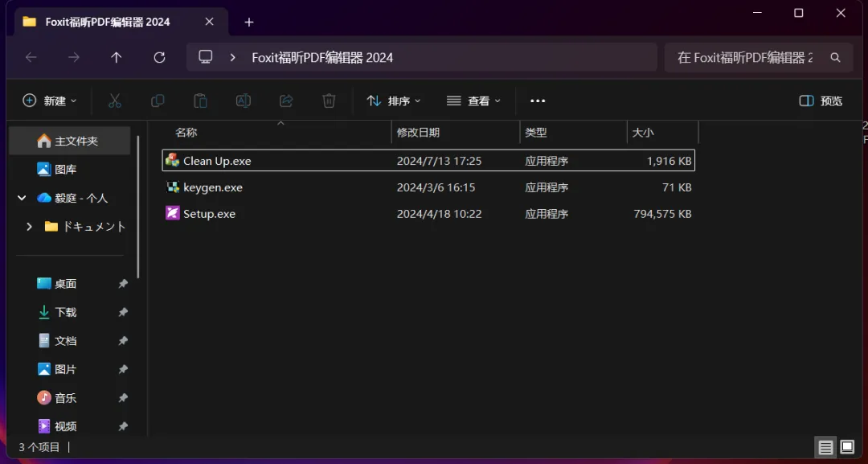Select the keygen.exe file name
868x464 pixels.
212,187
